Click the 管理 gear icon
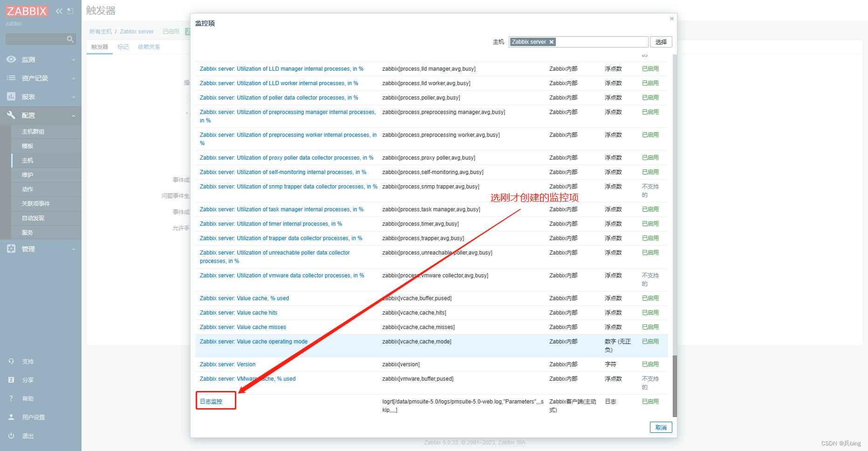 tap(11, 249)
